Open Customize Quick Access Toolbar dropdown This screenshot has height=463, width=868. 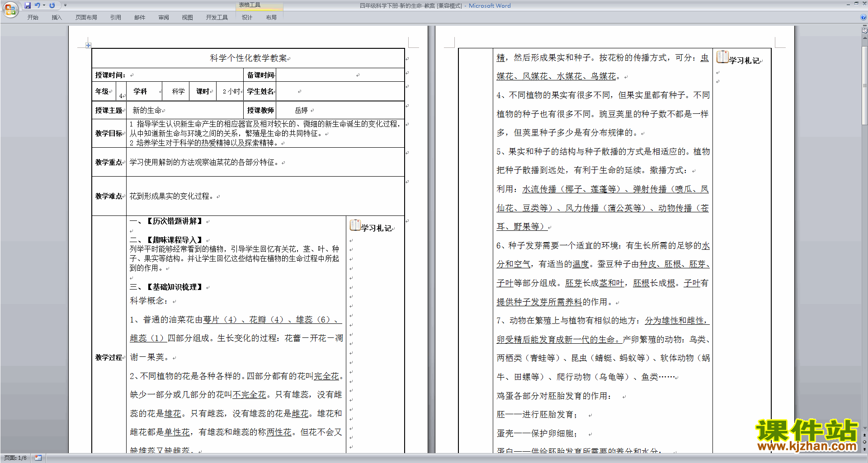tap(65, 5)
